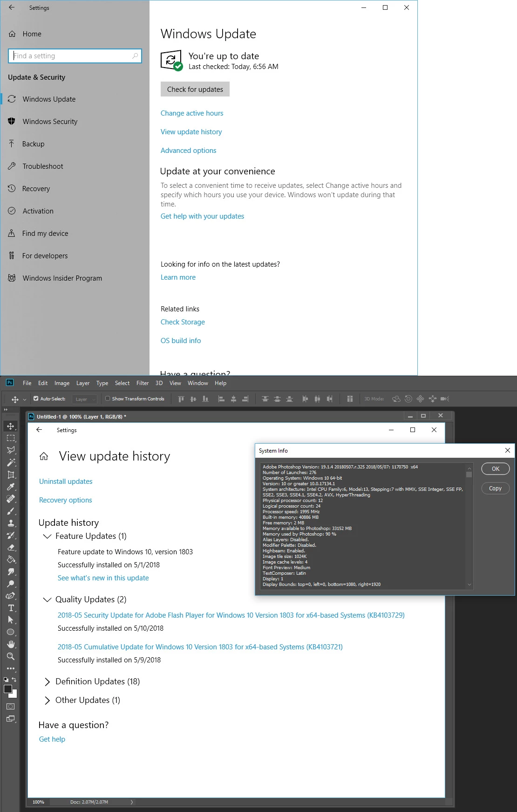The image size is (517, 812).
Task: Enable Show Transform Controls checkbox
Action: coord(108,399)
